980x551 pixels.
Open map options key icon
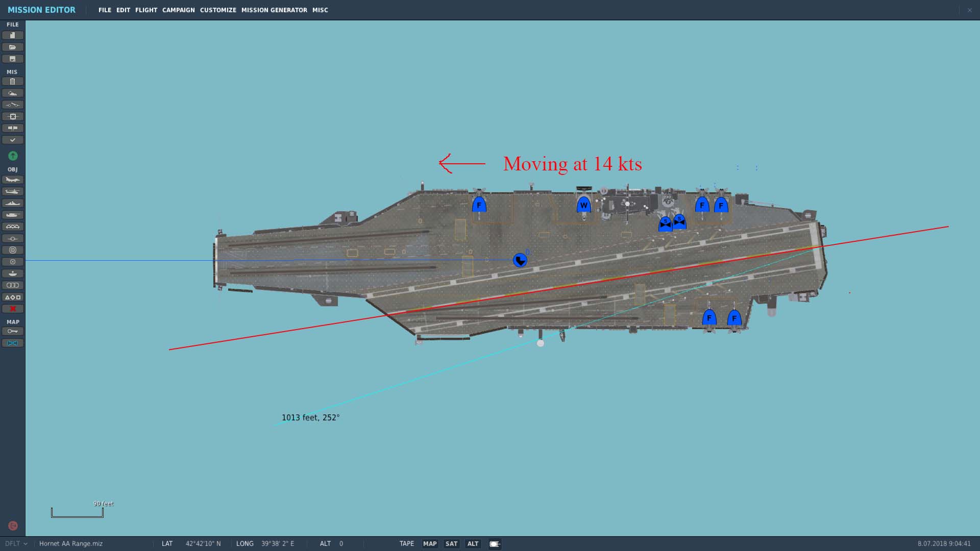[x=13, y=332]
